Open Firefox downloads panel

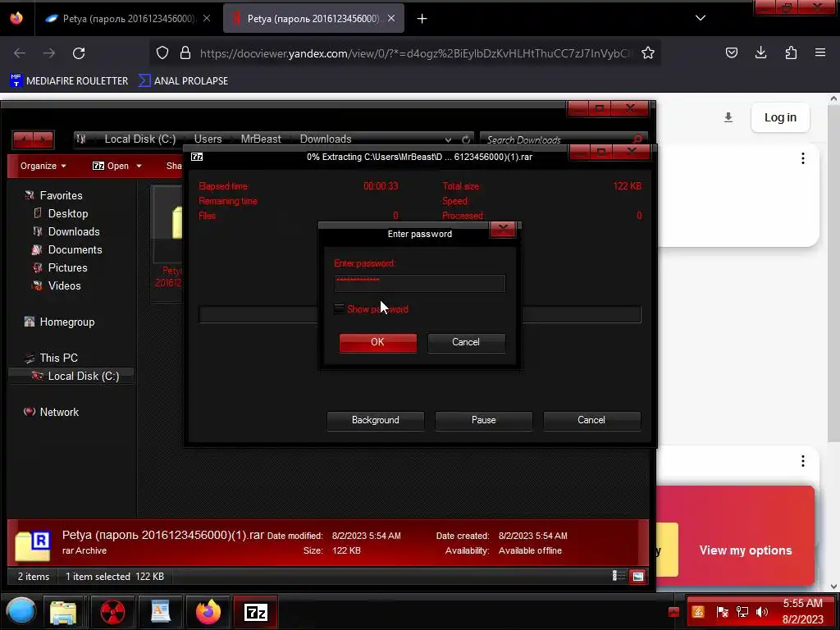[x=760, y=52]
